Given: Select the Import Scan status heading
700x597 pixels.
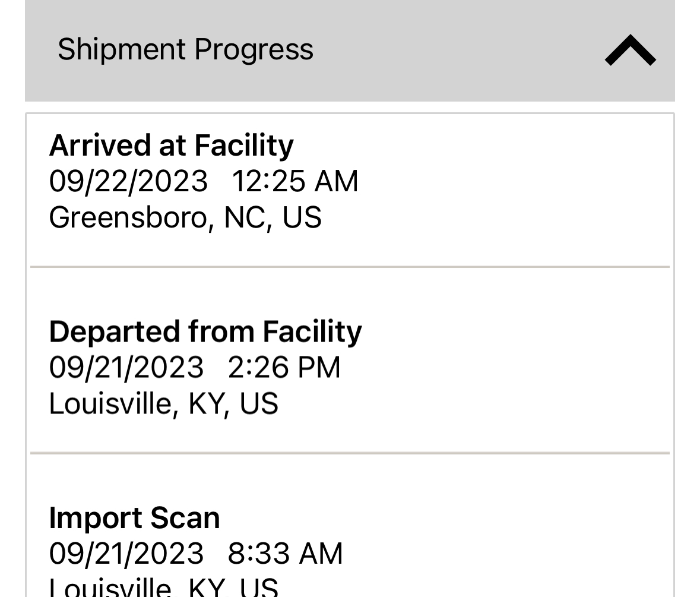Looking at the screenshot, I should pyautogui.click(x=134, y=517).
